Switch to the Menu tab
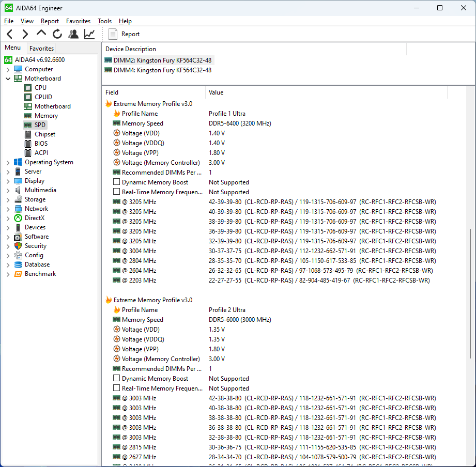 (x=12, y=48)
